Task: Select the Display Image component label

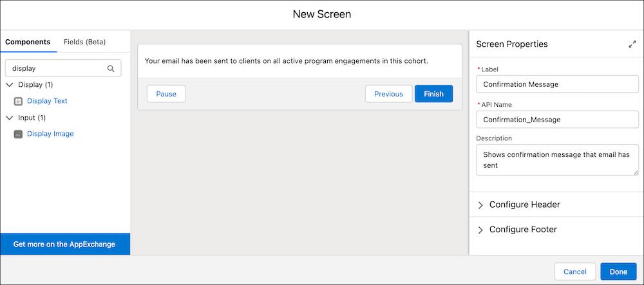Action: coord(50,134)
